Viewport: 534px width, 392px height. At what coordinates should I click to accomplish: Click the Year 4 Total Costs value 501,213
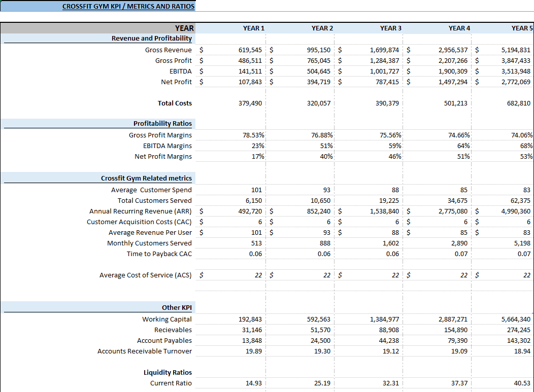click(456, 103)
